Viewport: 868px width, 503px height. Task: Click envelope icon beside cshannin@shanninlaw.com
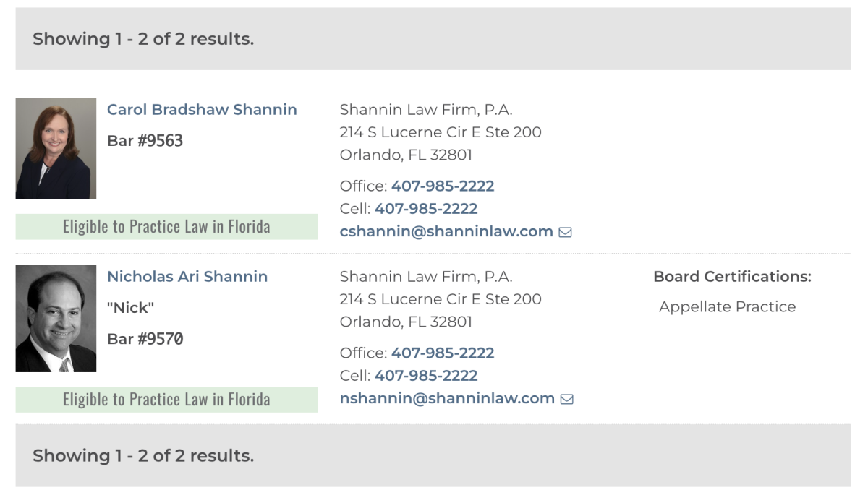pyautogui.click(x=566, y=232)
